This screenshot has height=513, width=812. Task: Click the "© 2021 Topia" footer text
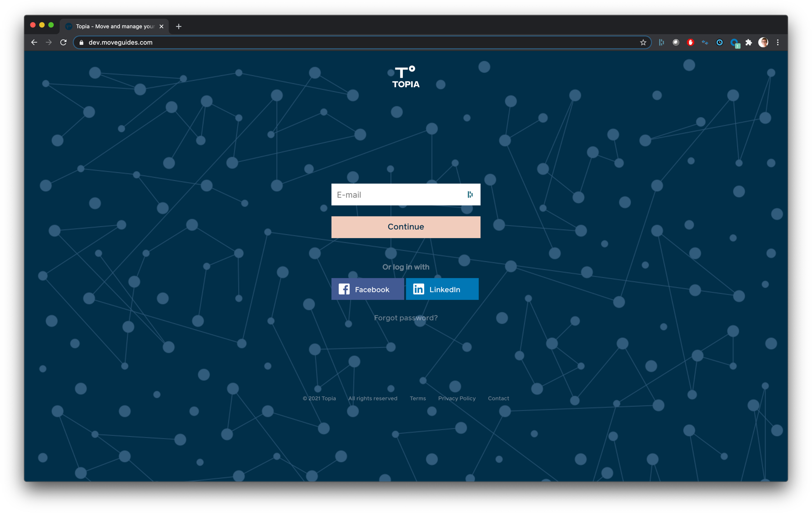319,398
